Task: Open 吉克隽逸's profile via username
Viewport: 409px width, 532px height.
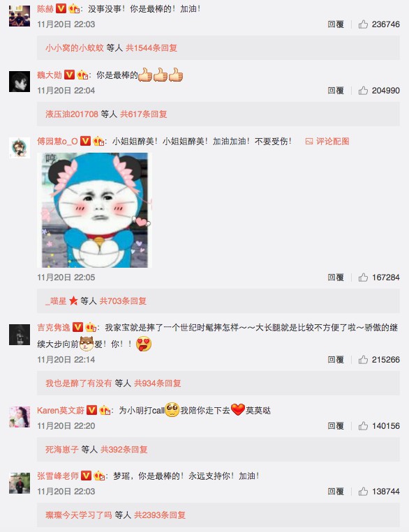Action: coord(54,328)
